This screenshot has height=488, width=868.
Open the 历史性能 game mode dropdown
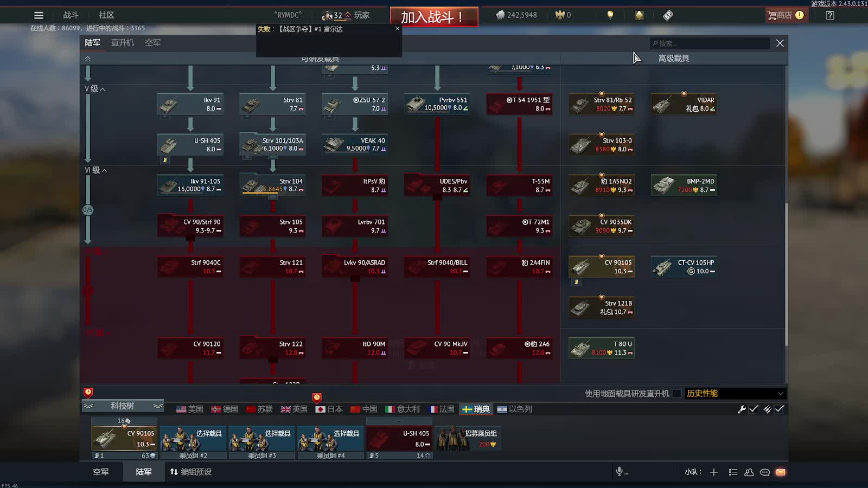(735, 394)
